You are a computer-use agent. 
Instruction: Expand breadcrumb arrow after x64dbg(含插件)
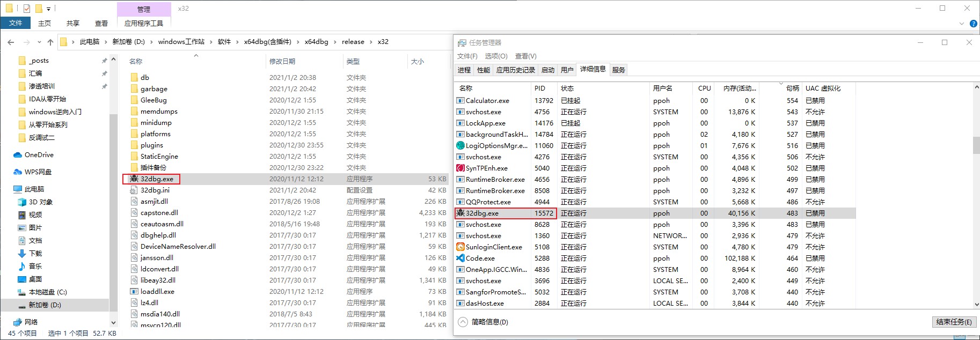pos(298,42)
